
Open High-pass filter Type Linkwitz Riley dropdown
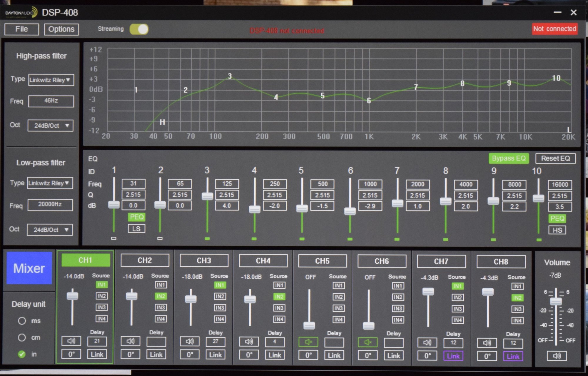coord(51,80)
